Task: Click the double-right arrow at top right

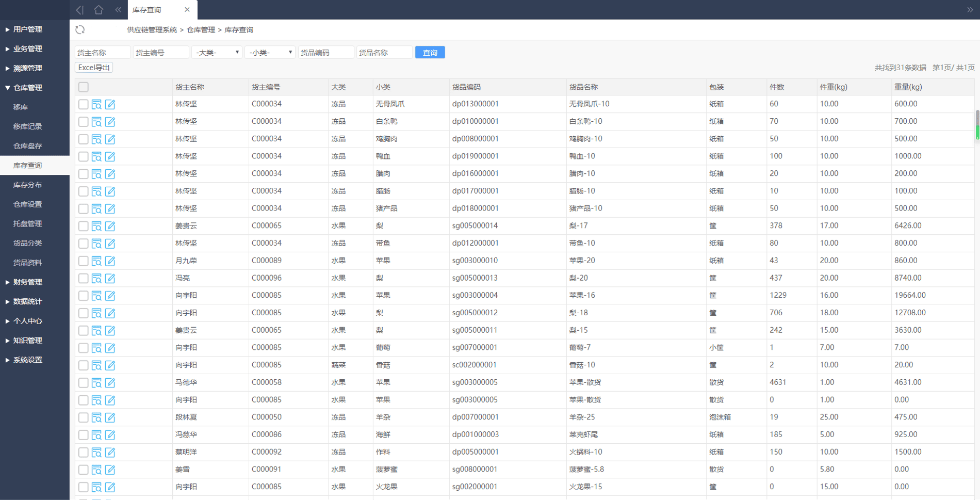Action: [x=970, y=10]
